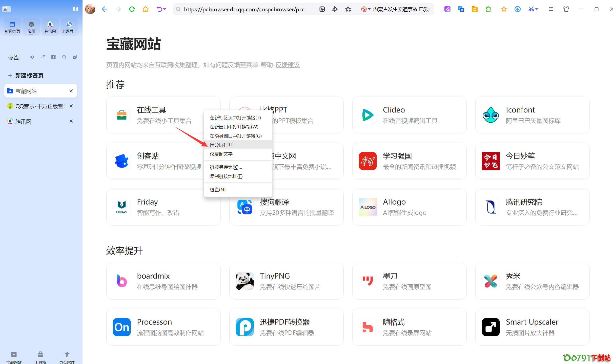Image resolution: width=613 pixels, height=364 pixels.
Task: Close the 腾讯网 tab
Action: pos(71,121)
